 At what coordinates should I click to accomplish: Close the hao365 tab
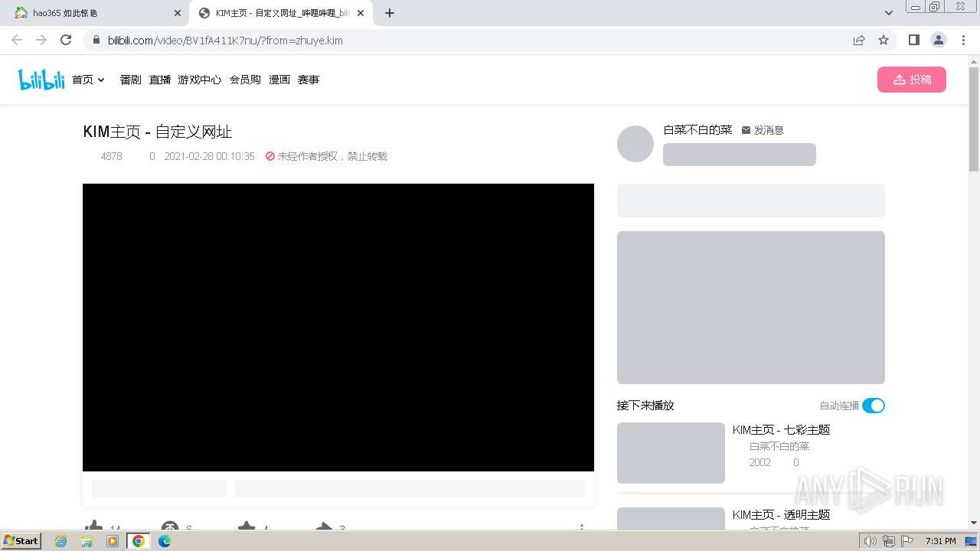178,13
